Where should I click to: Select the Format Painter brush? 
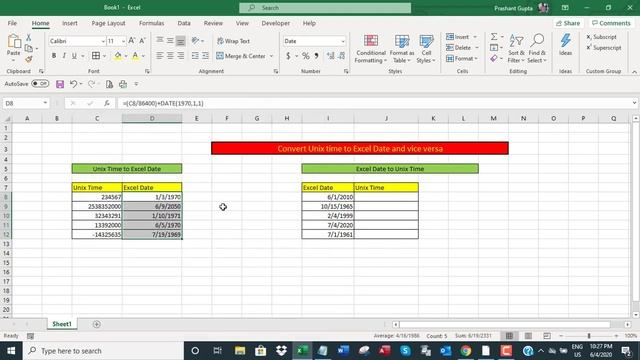[x=29, y=60]
